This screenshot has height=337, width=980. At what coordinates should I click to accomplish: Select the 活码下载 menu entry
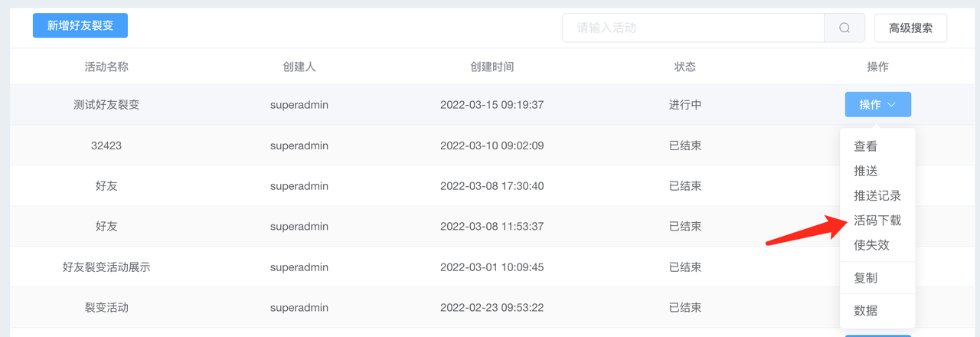click(877, 221)
